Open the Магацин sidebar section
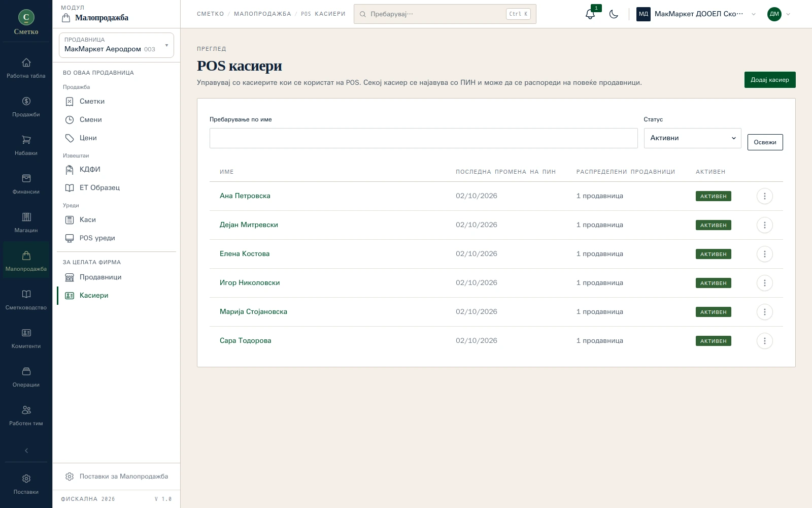This screenshot has height=508, width=812. tap(26, 223)
